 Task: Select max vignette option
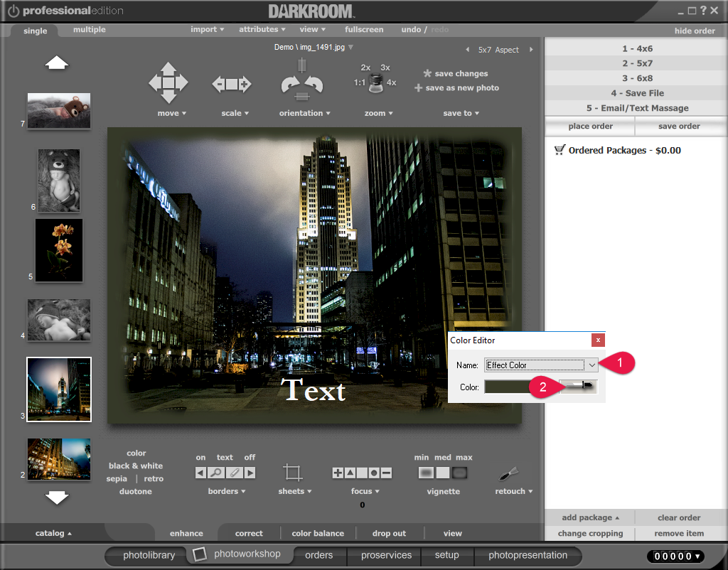click(x=460, y=473)
